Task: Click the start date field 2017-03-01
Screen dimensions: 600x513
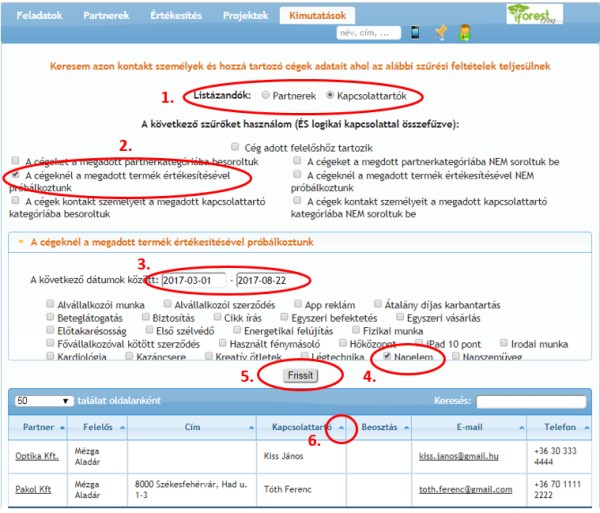Action: click(192, 280)
